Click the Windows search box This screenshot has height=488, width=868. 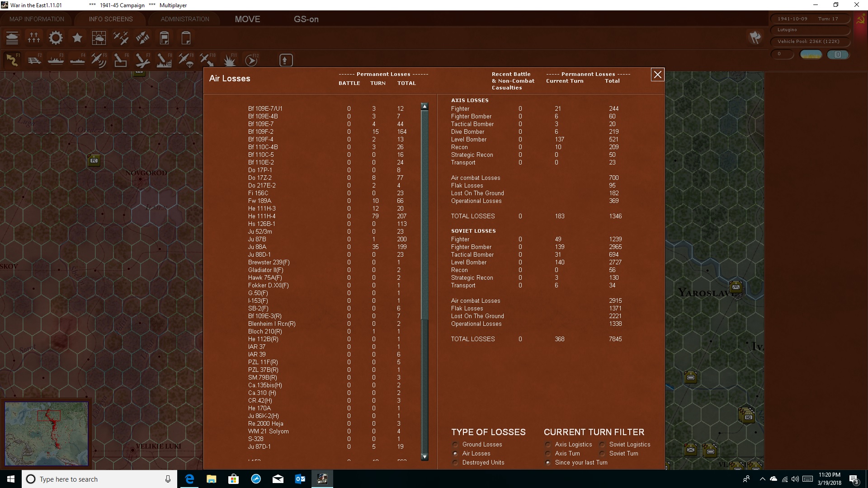[x=99, y=479]
